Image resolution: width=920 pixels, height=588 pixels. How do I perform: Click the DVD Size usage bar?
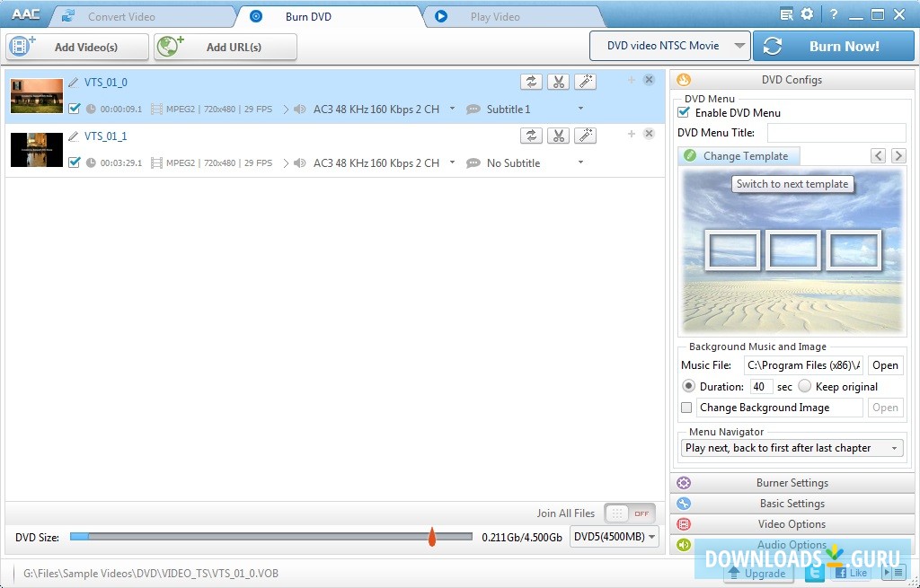(x=271, y=537)
